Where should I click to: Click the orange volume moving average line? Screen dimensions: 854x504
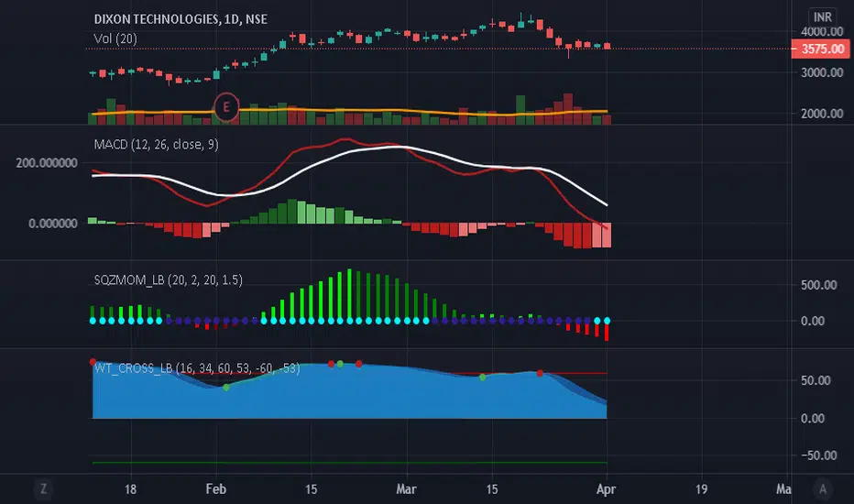348,111
